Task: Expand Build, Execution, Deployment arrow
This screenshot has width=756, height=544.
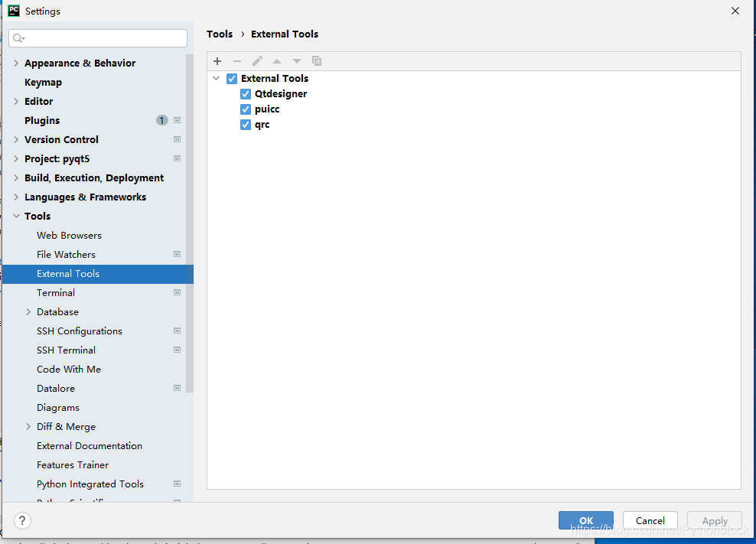Action: click(x=16, y=178)
